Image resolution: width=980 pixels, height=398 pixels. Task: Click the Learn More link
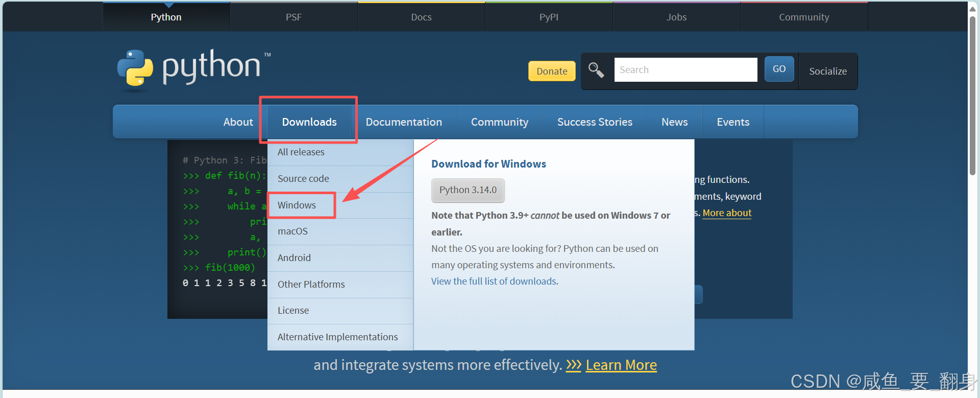pos(621,365)
